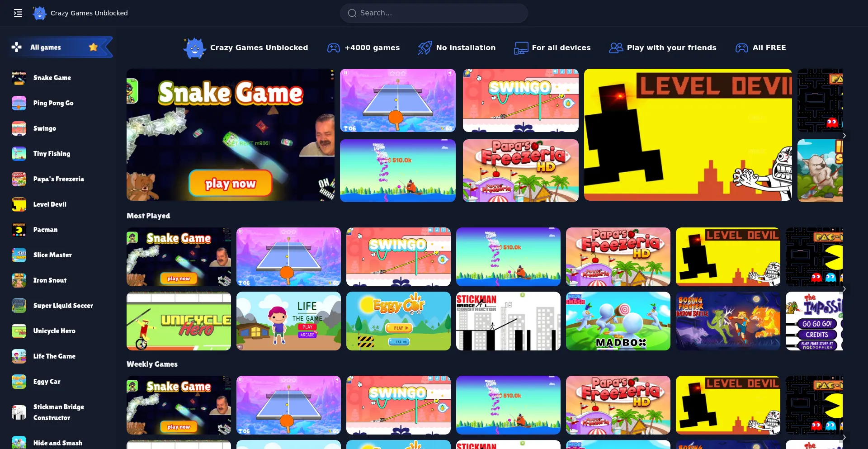Click Eggy Car text link in sidebar
Image resolution: width=868 pixels, height=449 pixels.
(47, 382)
